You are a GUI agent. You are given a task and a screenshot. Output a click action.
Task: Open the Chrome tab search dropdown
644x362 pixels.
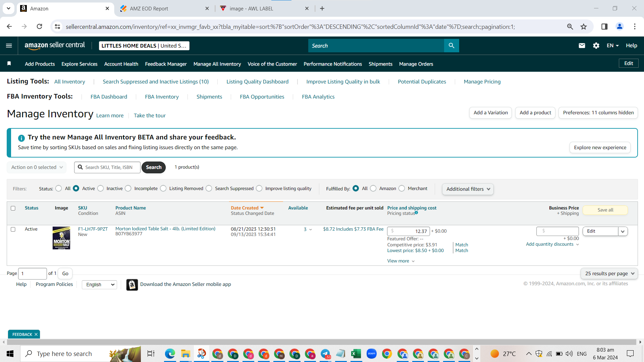click(8, 8)
